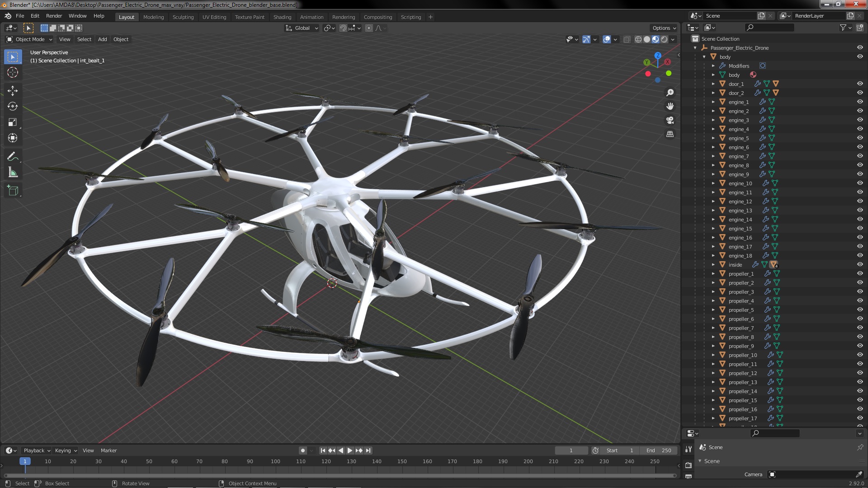Click the Scale tool icon
868x488 pixels.
pos(13,122)
